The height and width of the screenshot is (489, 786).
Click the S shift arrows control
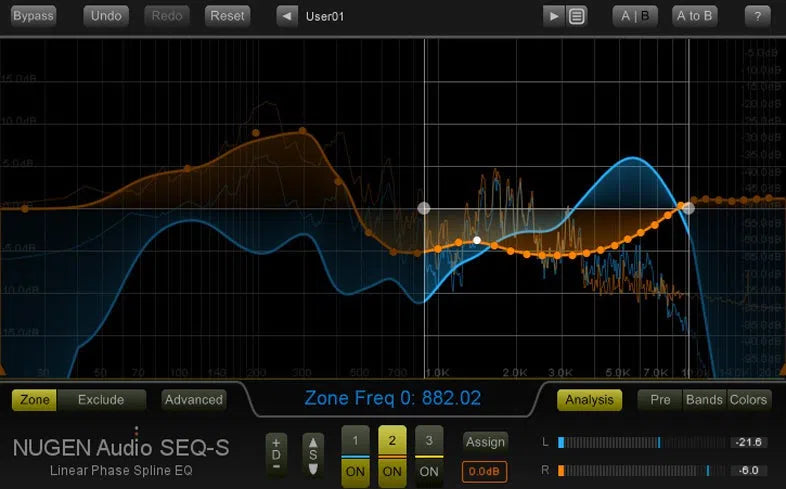(313, 454)
